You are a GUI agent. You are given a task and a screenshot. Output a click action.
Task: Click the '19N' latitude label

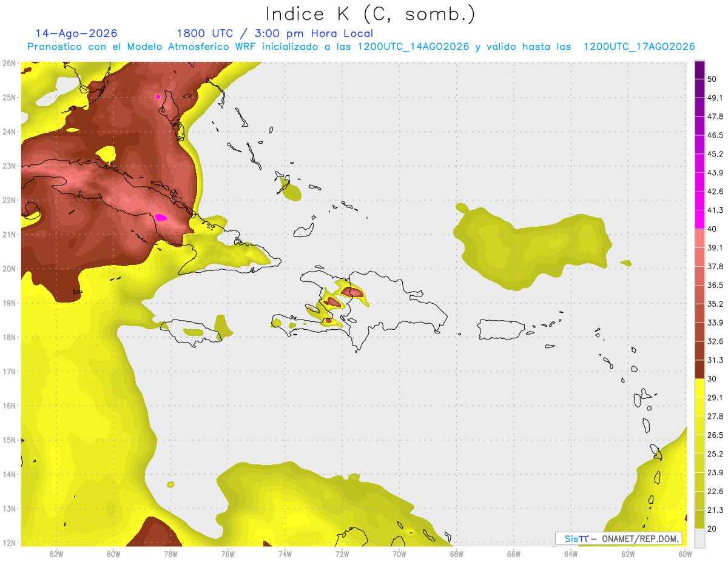point(8,303)
